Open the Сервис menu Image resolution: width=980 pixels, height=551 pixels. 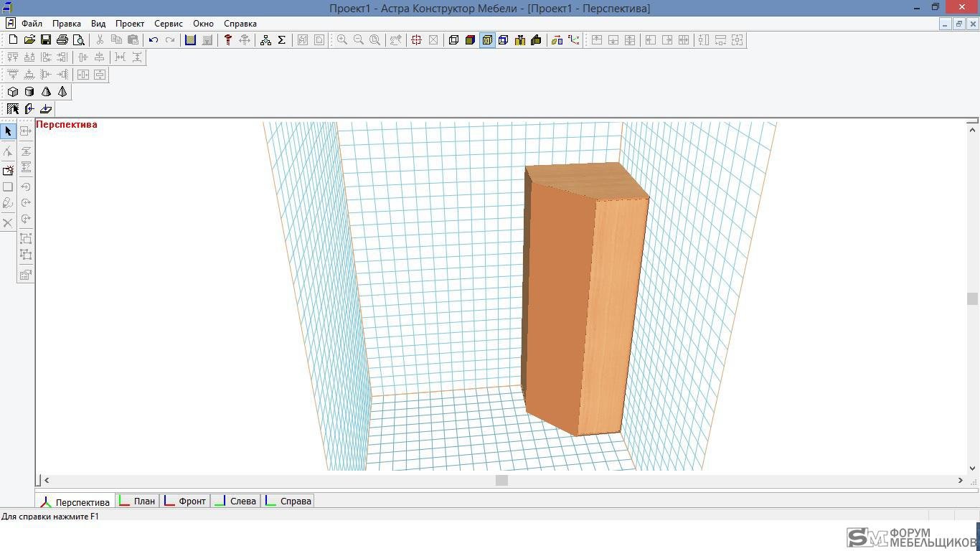click(168, 24)
